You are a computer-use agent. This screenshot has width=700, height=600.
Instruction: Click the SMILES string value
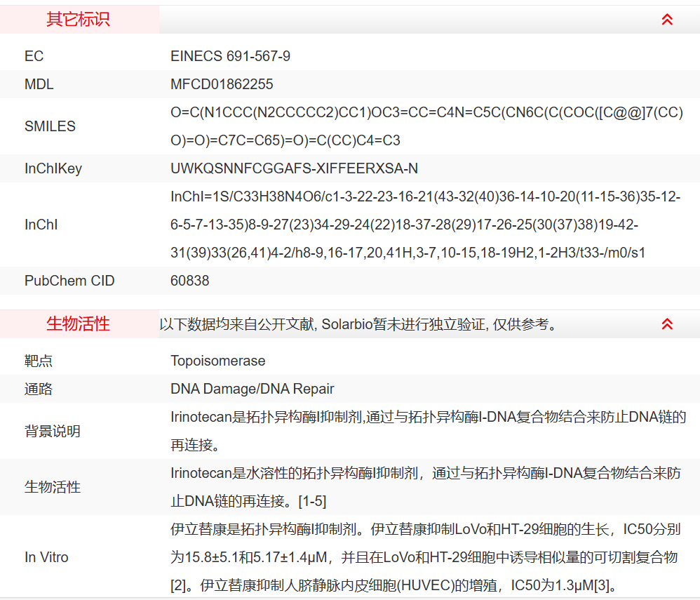(426, 126)
